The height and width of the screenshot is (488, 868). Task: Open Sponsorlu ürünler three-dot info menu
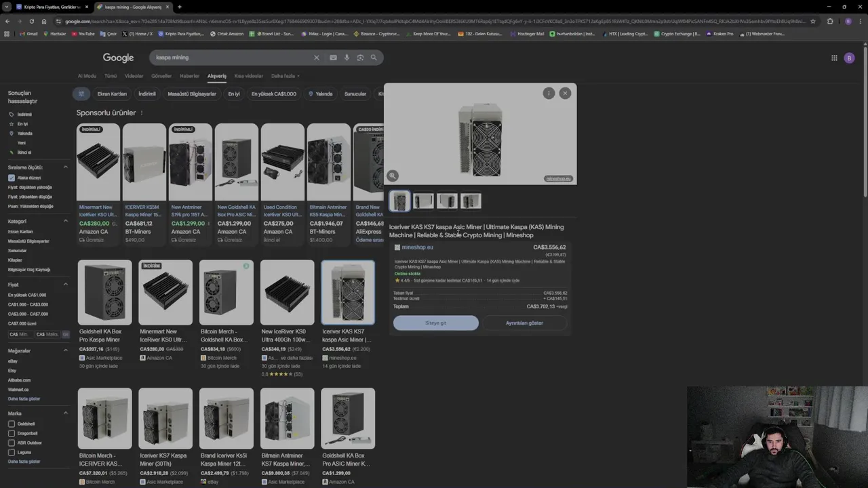coord(142,113)
